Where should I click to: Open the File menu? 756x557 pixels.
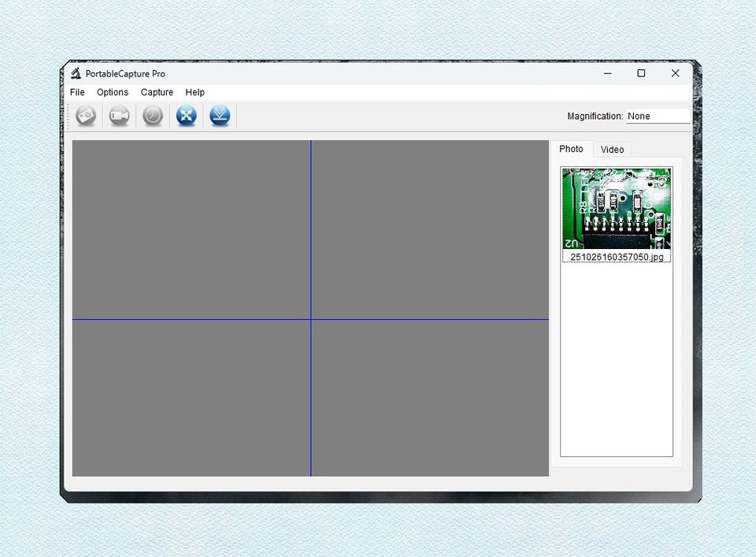click(x=77, y=92)
